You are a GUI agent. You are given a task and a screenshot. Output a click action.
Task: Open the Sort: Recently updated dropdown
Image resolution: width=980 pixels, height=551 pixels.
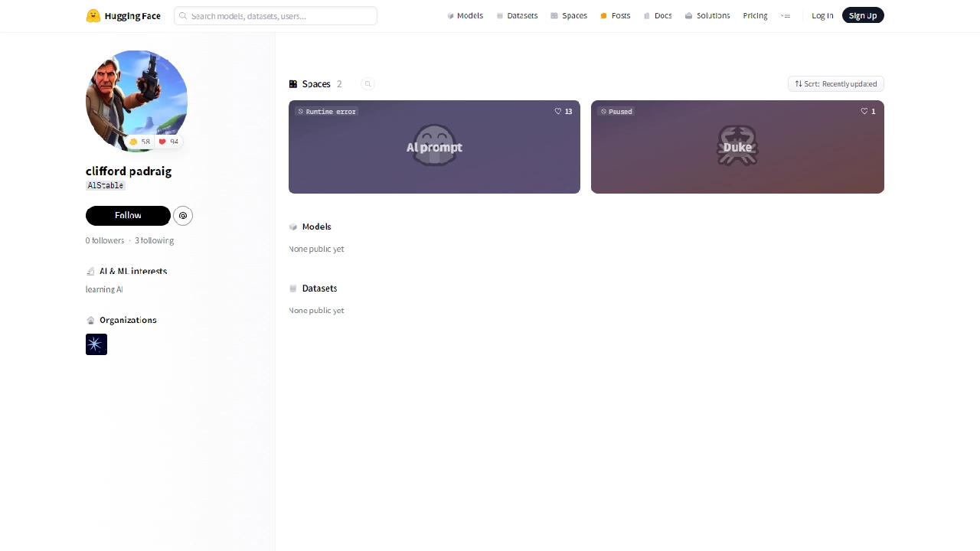click(835, 84)
